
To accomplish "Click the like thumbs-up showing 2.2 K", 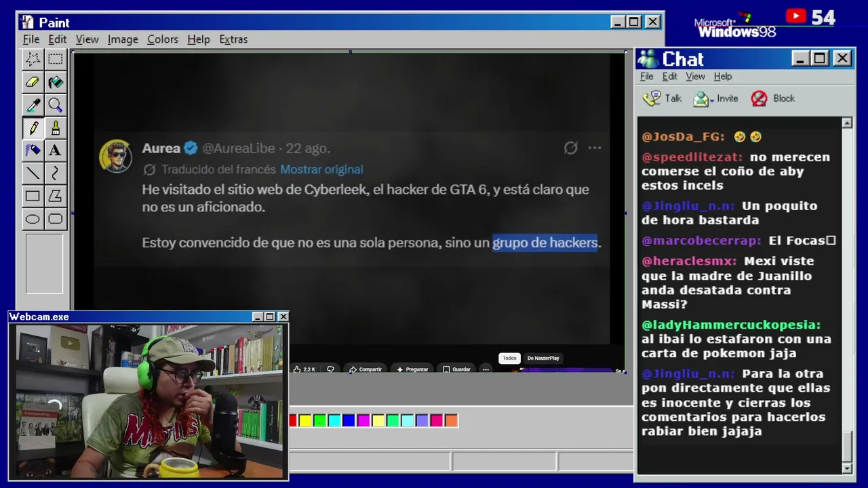I will 304,369.
